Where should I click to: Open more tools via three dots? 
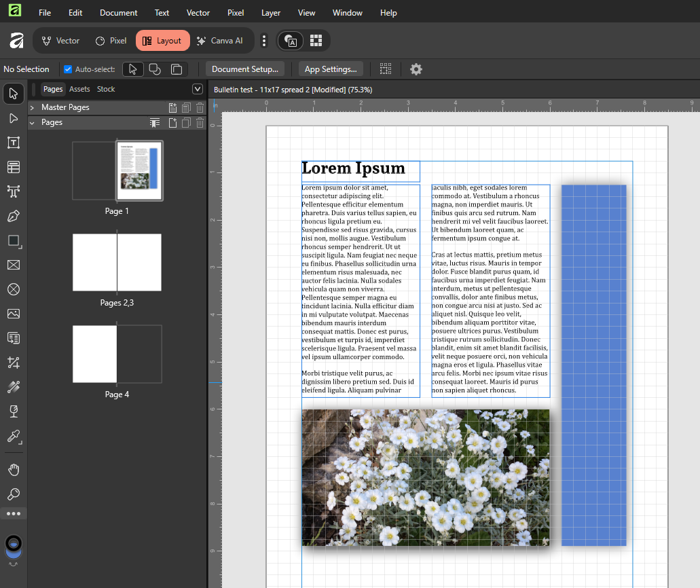click(x=14, y=513)
